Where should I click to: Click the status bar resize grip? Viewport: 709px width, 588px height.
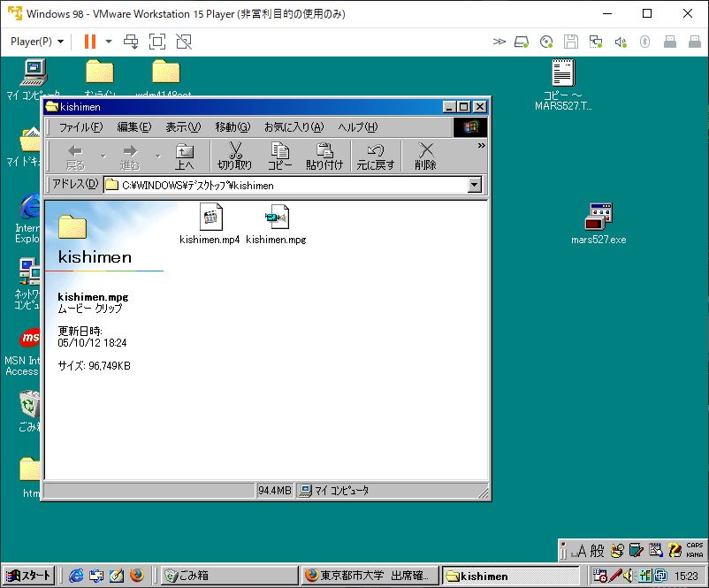484,493
